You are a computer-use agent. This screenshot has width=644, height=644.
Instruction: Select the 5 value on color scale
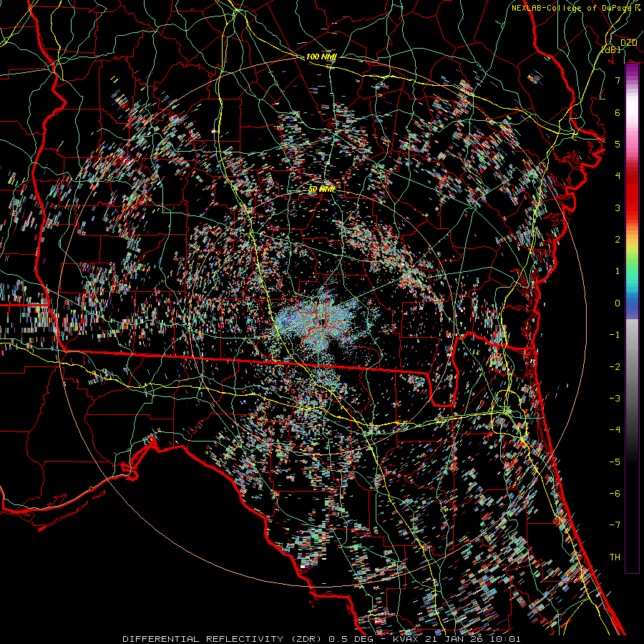[x=618, y=144]
